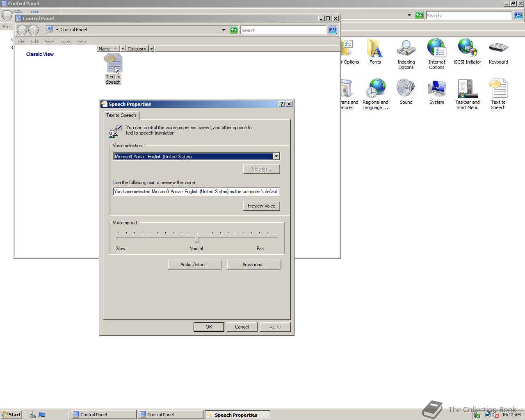Click Back arrow in front Control Panel window

22,30
